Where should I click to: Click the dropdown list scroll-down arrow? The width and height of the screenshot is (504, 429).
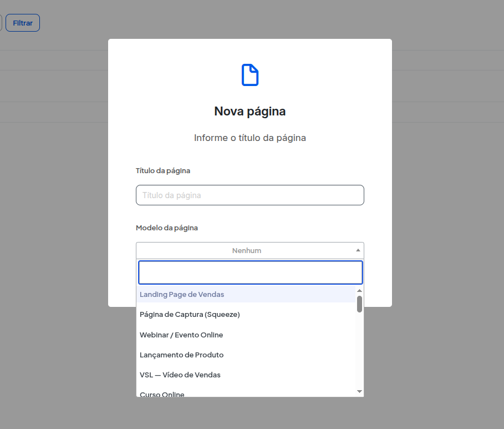coord(359,392)
